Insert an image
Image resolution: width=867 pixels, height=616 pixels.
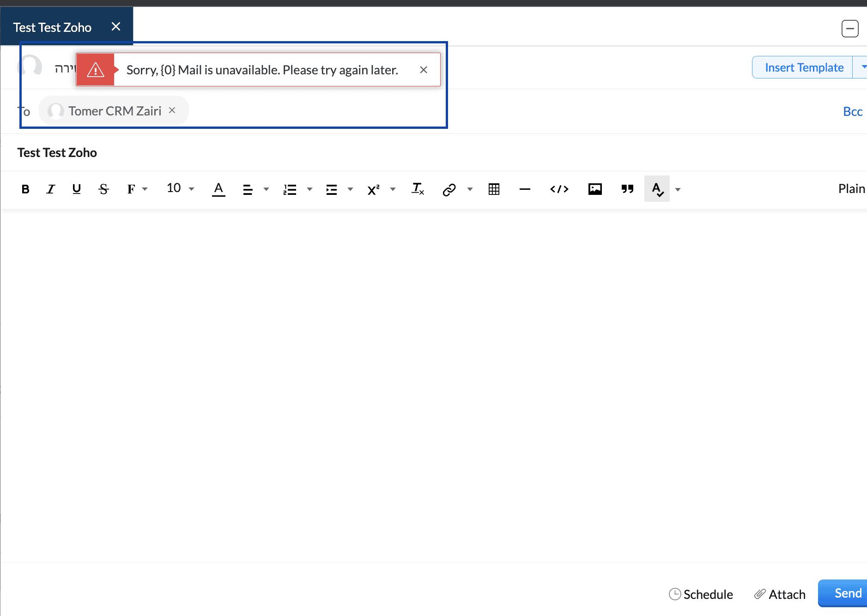click(x=595, y=189)
